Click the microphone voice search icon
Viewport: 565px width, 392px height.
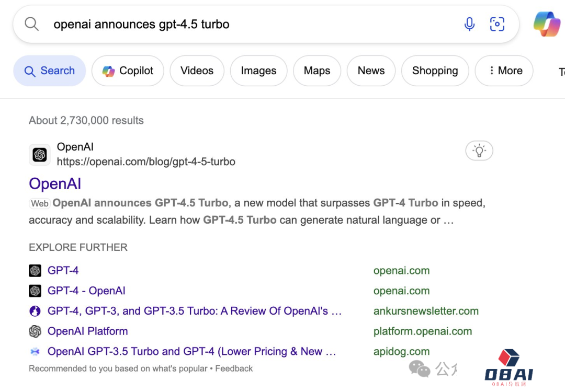[x=469, y=24]
